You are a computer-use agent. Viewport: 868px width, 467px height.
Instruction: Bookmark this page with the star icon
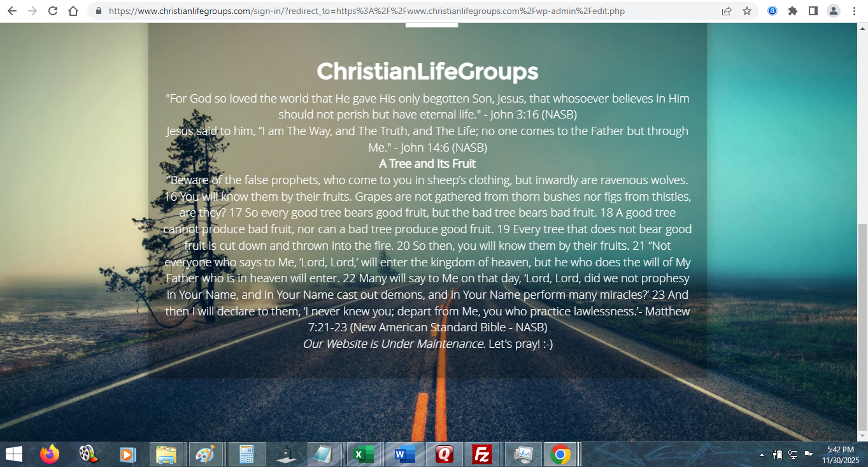pyautogui.click(x=747, y=11)
